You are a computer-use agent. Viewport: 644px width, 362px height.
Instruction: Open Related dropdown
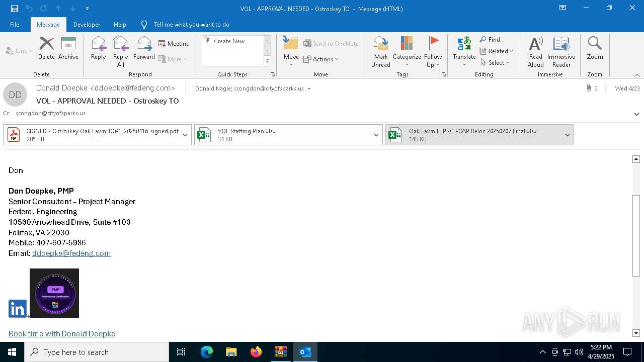tap(497, 51)
